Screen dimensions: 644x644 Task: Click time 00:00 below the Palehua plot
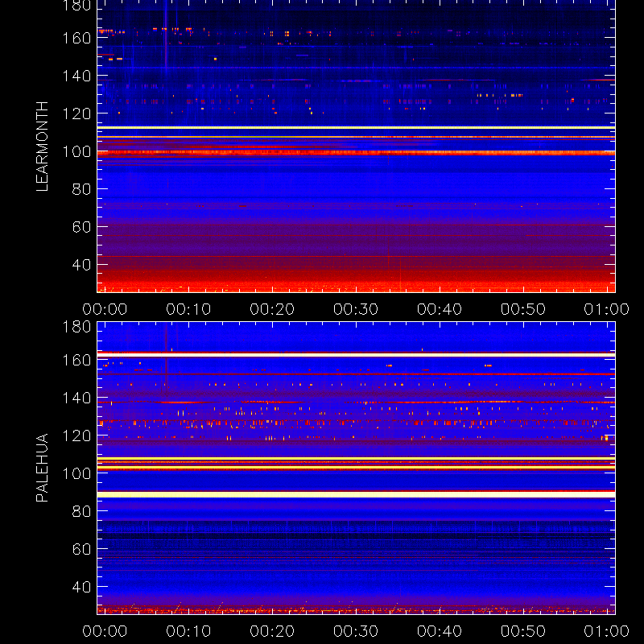[105, 631]
